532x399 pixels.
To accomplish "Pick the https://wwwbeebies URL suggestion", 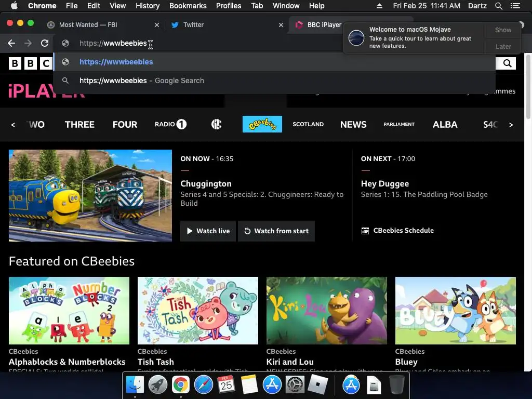I will [274, 62].
